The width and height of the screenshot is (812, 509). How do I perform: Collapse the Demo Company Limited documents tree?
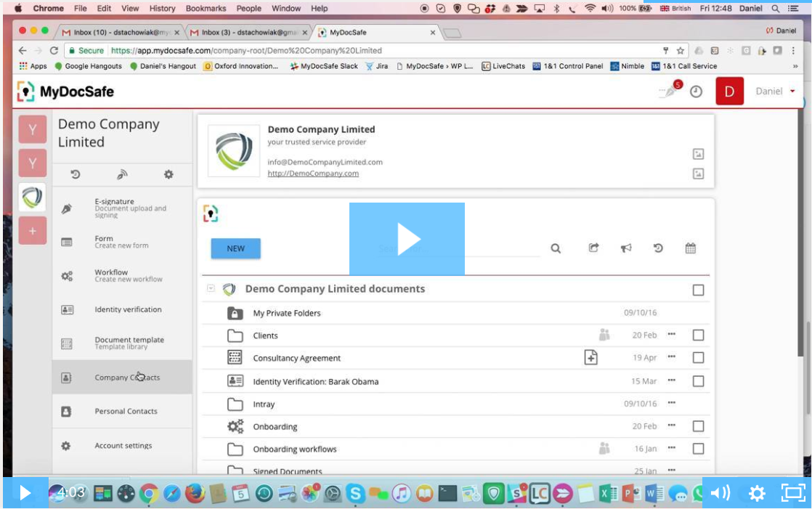[211, 288]
